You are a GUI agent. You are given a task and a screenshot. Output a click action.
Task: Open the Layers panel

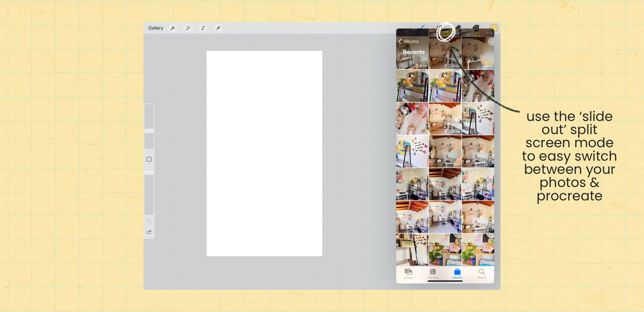pyautogui.click(x=476, y=27)
